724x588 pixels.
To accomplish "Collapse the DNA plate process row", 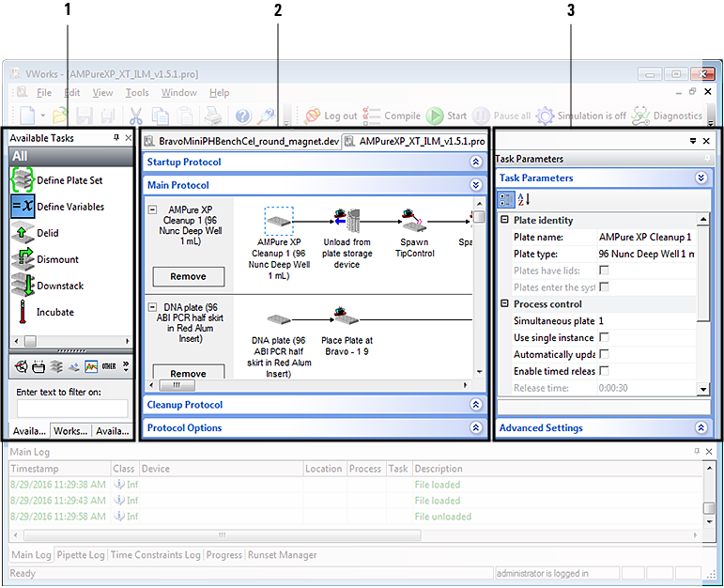I will coord(152,307).
